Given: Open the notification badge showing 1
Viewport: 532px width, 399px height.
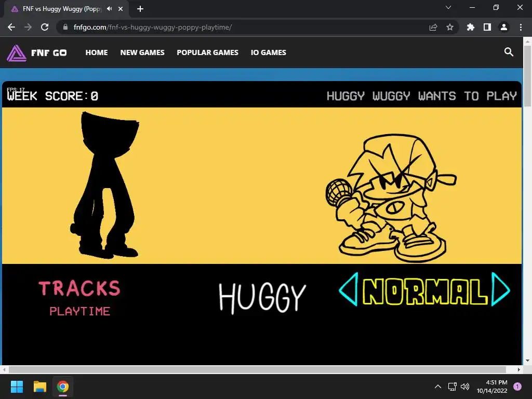Looking at the screenshot, I should tap(517, 387).
